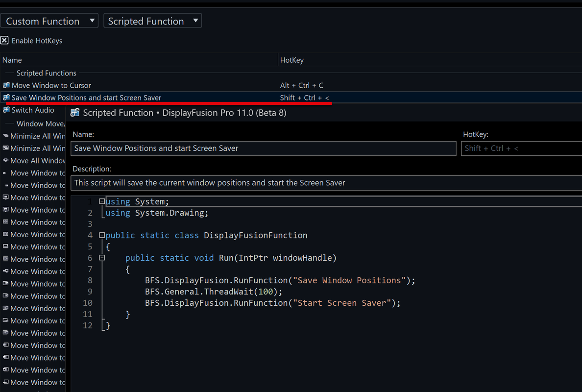
Task: Click the Alt + Ctrl + C hotkey cell
Action: coord(302,85)
